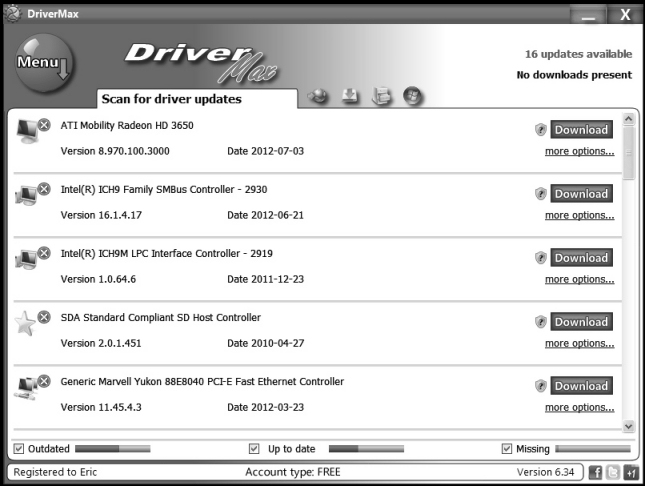Open more options for ICH9 SMBus Controller

pos(580,216)
